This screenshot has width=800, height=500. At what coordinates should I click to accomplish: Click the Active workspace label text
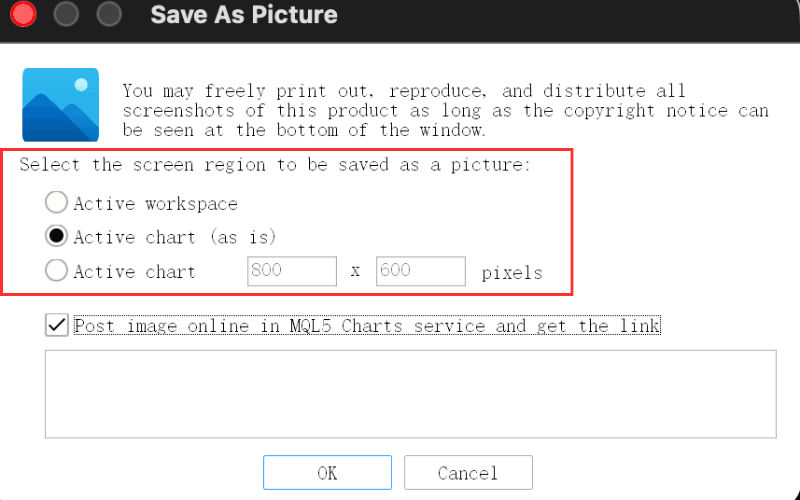point(156,204)
